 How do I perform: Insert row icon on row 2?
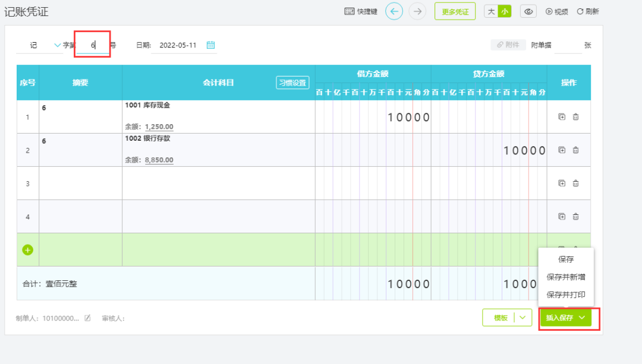point(562,150)
